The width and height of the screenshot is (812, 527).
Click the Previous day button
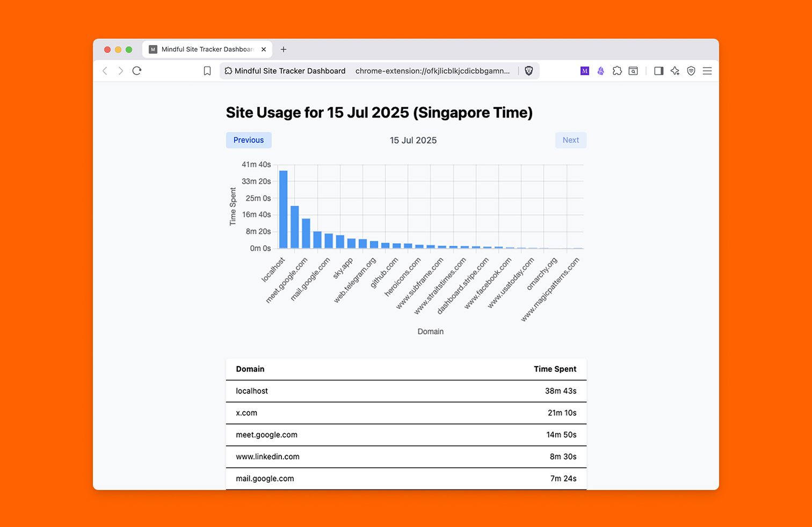tap(249, 140)
